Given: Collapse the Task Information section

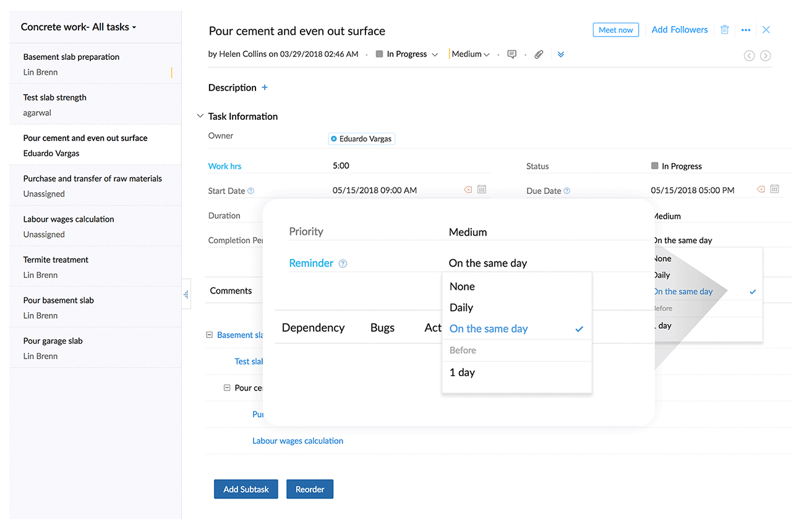Looking at the screenshot, I should (x=200, y=116).
